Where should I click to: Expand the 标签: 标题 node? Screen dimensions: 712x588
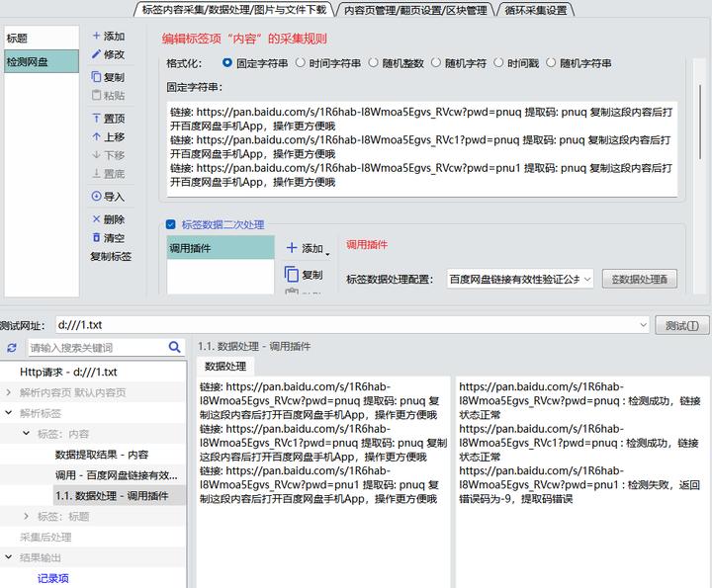27,516
